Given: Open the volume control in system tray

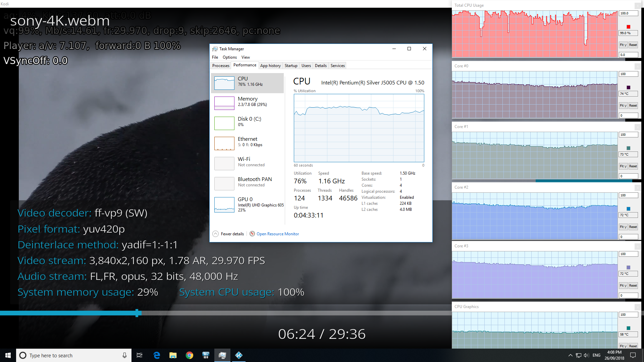Looking at the screenshot, I should [586, 355].
